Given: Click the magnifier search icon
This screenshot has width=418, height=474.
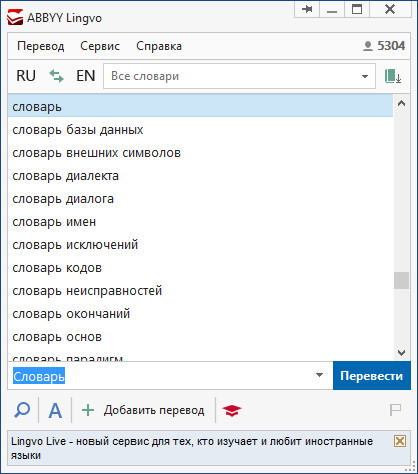Looking at the screenshot, I should 22,410.
